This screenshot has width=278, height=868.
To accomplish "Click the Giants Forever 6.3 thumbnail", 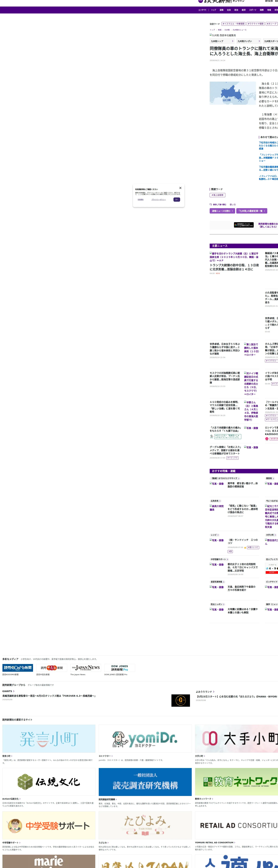I will point(181,700).
